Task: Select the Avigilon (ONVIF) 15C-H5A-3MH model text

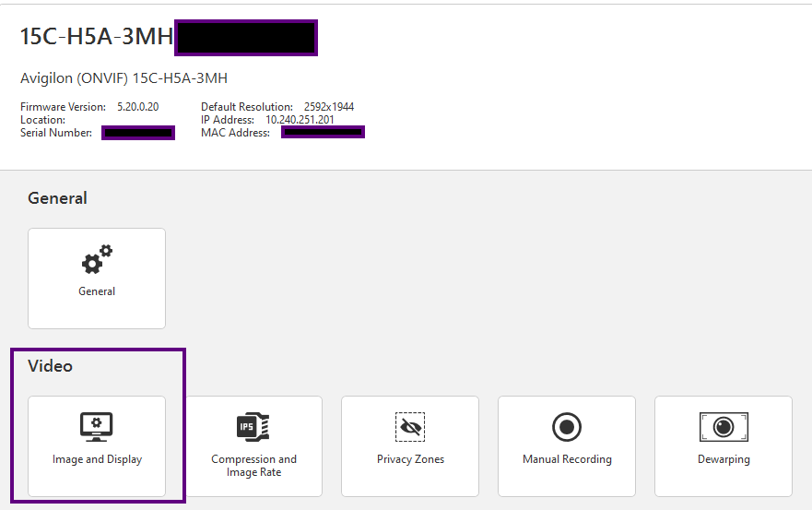Action: (x=124, y=78)
